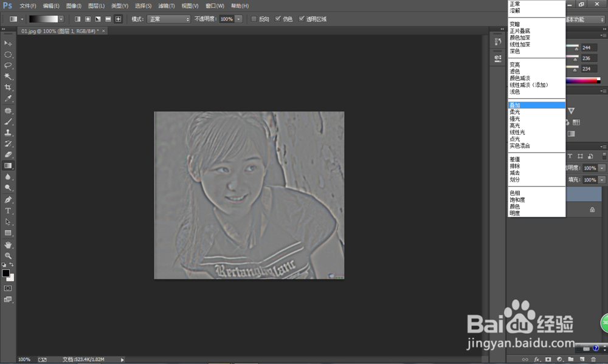Viewport: 608px width, 364px height.
Task: Open the 滤镜(T) menu
Action: [x=167, y=6]
